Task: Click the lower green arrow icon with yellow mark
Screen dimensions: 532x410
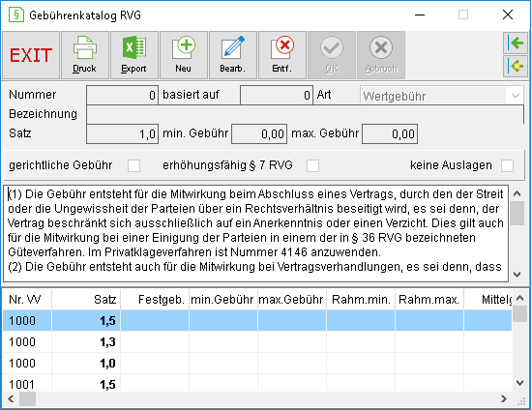Action: click(516, 66)
